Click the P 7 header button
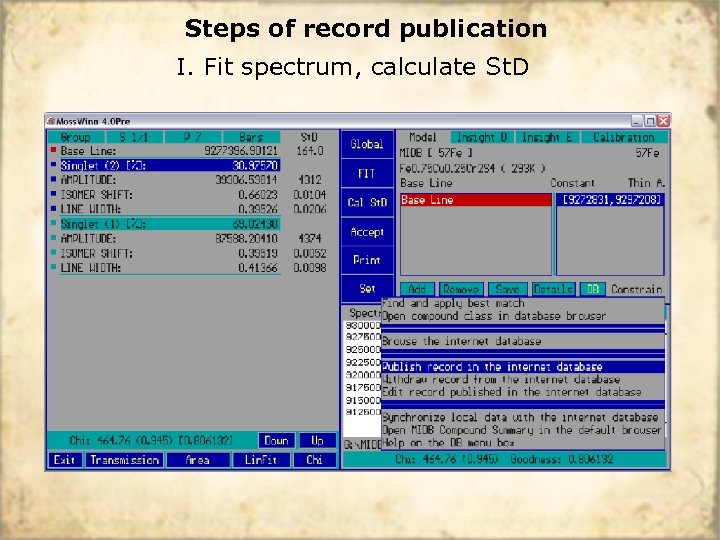The image size is (720, 540). tap(193, 137)
